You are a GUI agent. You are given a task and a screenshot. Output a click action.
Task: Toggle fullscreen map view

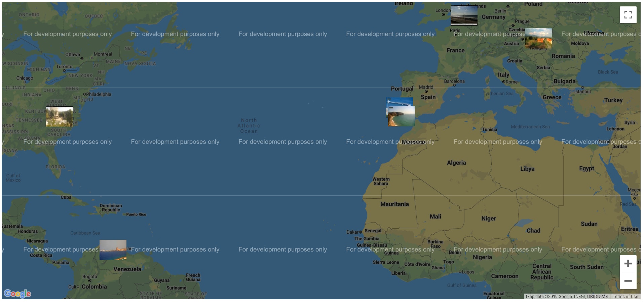point(628,15)
